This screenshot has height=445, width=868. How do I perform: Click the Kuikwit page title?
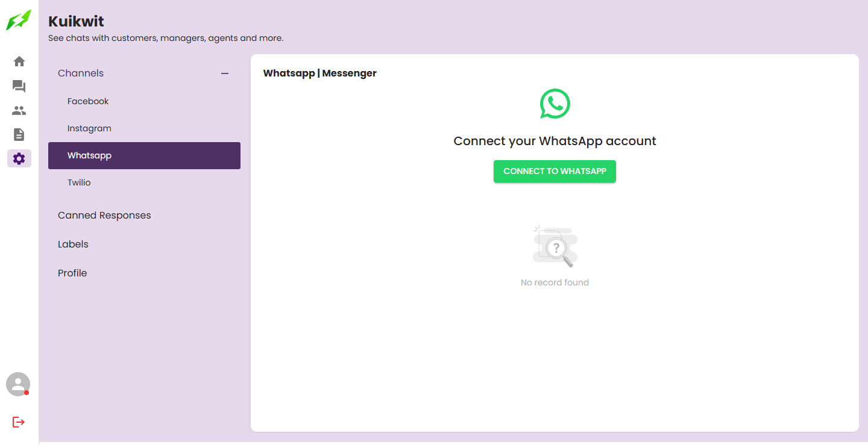coord(76,22)
